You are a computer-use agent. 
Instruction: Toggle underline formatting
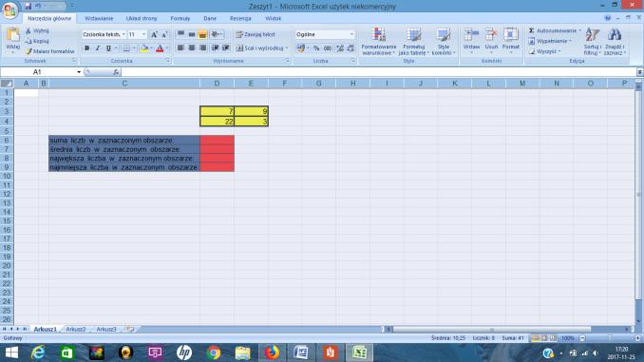tap(108, 48)
